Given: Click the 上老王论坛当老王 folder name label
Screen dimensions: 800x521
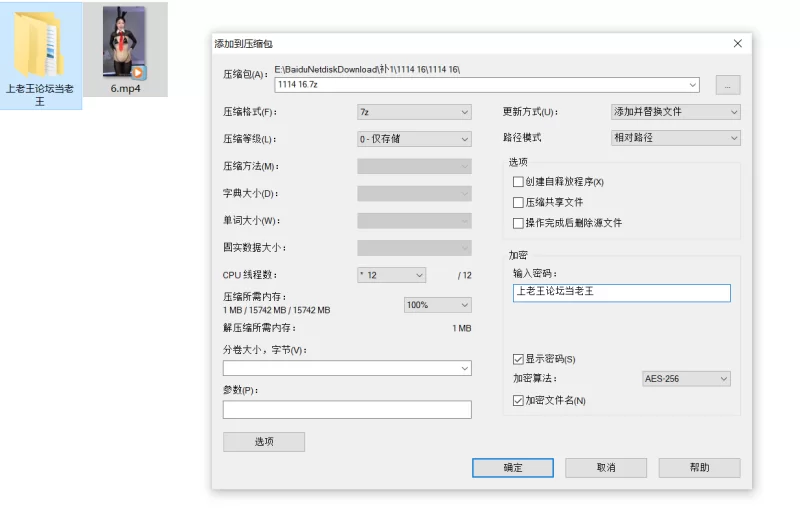Looking at the screenshot, I should (40, 95).
